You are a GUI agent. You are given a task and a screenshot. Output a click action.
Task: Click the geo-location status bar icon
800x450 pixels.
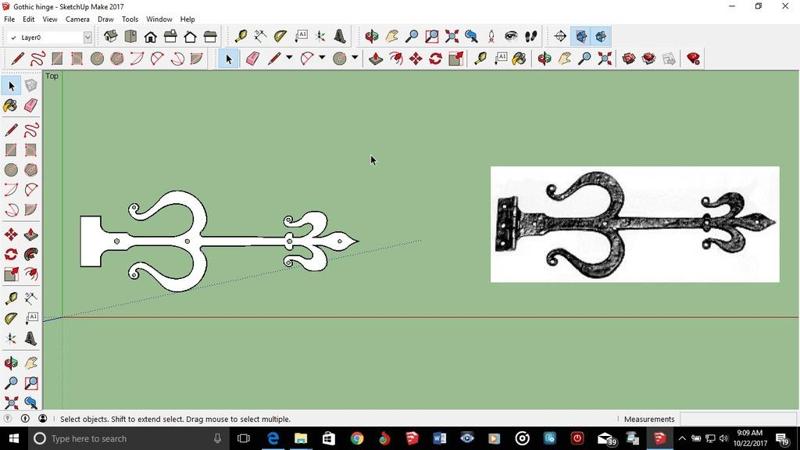click(x=8, y=418)
